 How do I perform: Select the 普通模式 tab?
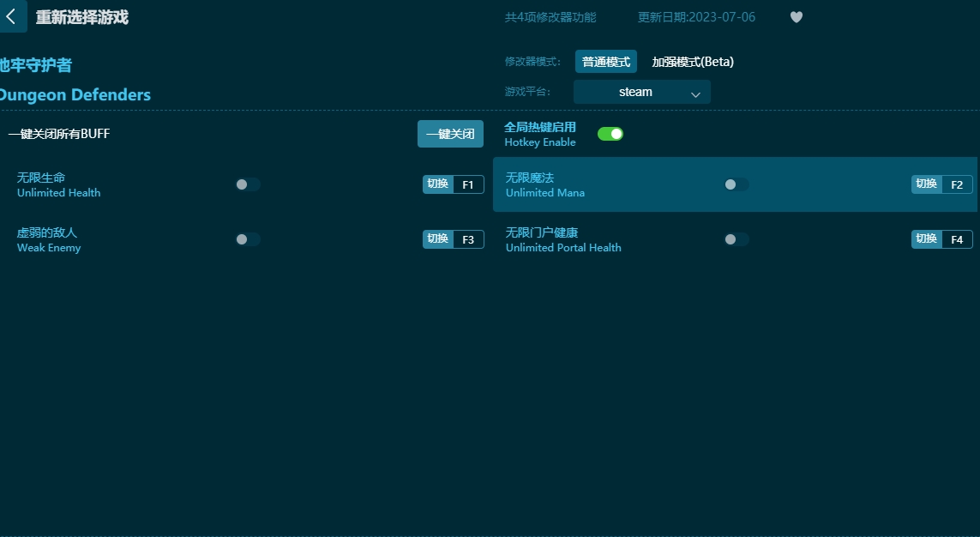pyautogui.click(x=605, y=62)
